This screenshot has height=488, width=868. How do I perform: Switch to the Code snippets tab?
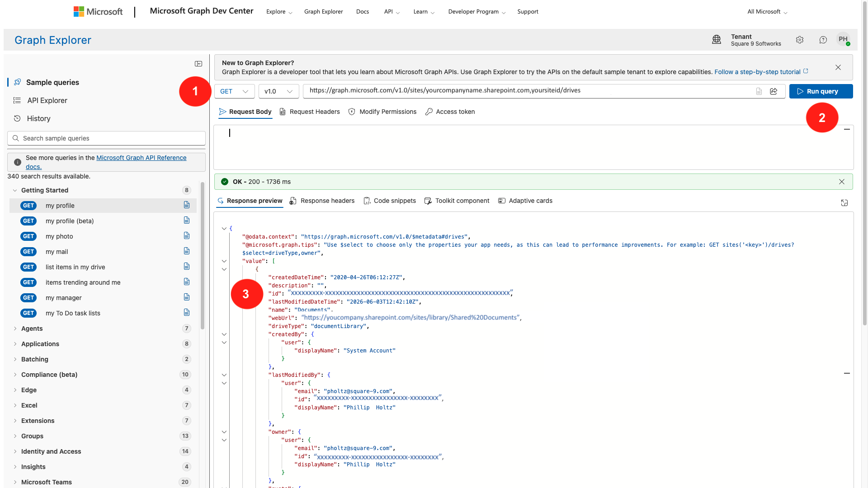(x=390, y=201)
